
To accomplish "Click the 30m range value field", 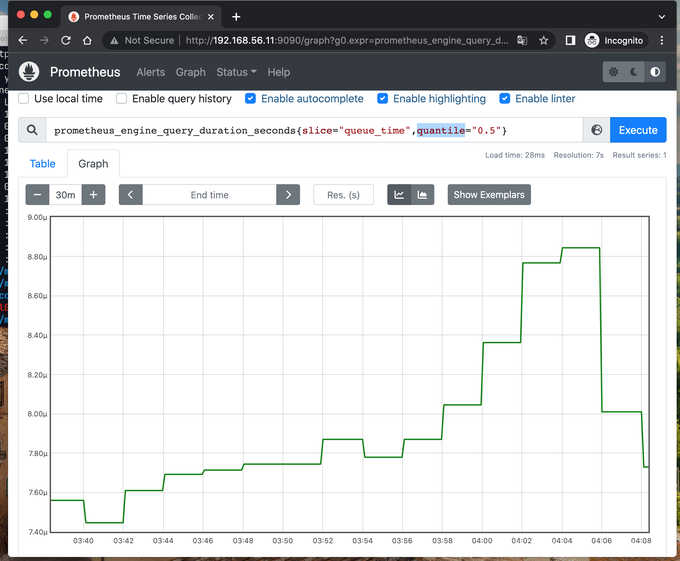I will click(65, 195).
